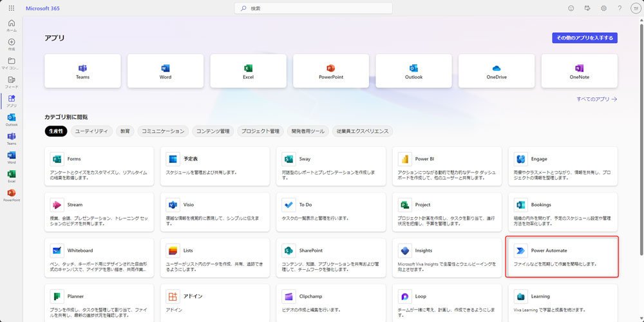The width and height of the screenshot is (644, 322).
Task: Launch OneDrive from the top app tiles
Action: [x=497, y=71]
